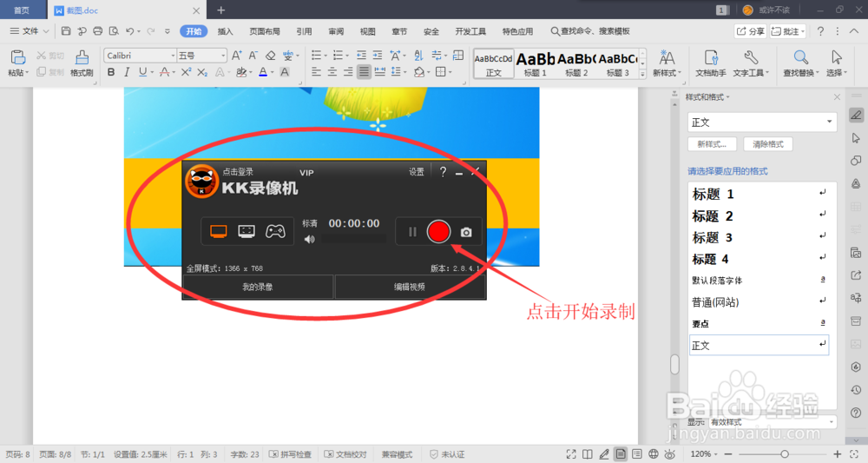Toggle character shading (A with box)

[285, 72]
